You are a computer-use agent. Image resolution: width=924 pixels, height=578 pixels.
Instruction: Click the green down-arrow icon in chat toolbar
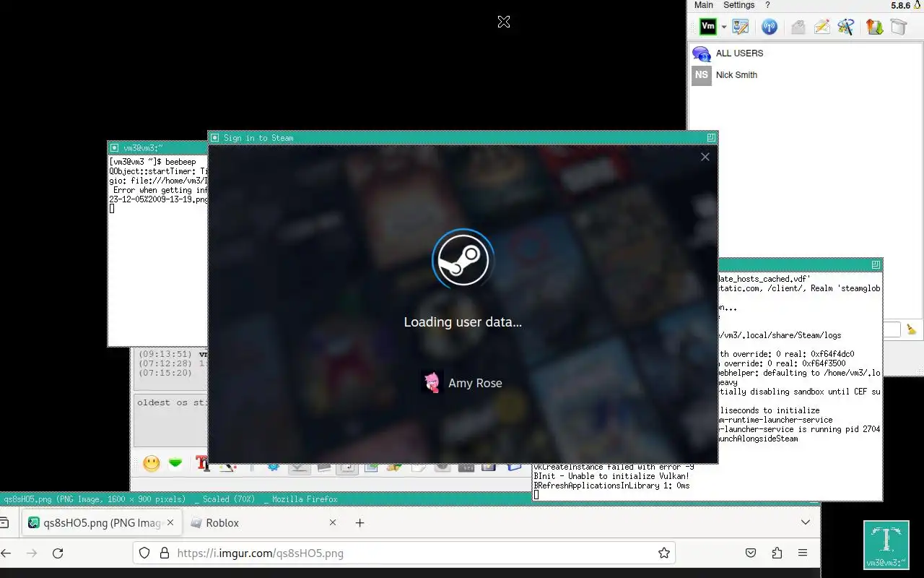pos(175,464)
